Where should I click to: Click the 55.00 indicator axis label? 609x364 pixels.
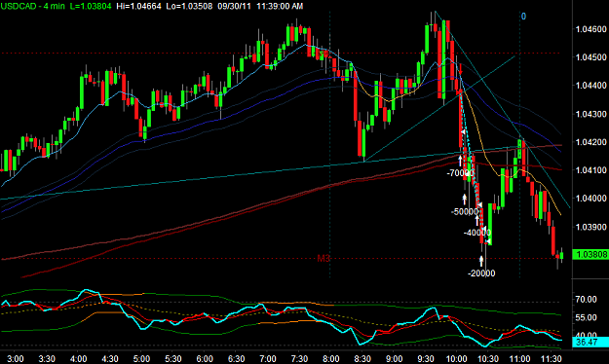click(586, 317)
